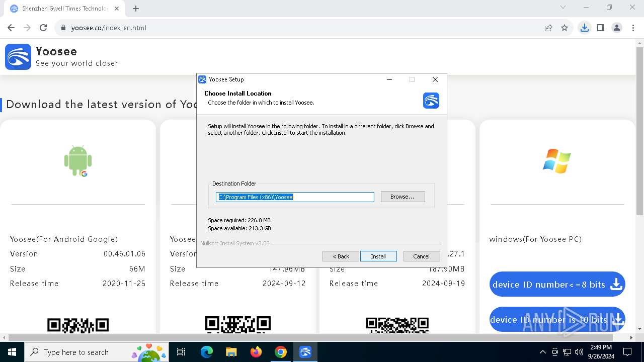
Task: Click the Back button in the installer
Action: [x=341, y=256]
